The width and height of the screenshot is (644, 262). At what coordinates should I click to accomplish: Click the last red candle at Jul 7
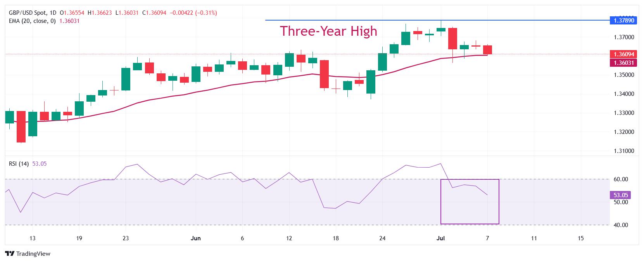click(x=487, y=50)
